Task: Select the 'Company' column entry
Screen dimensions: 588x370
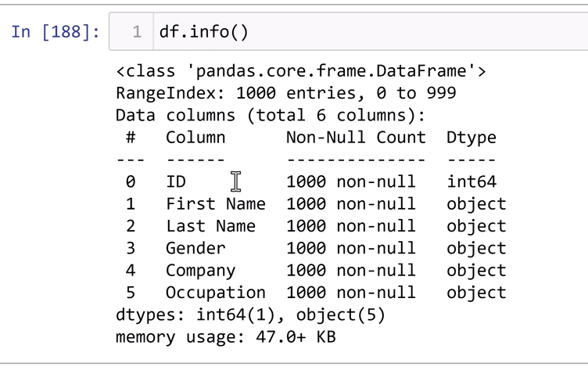Action: (x=200, y=271)
